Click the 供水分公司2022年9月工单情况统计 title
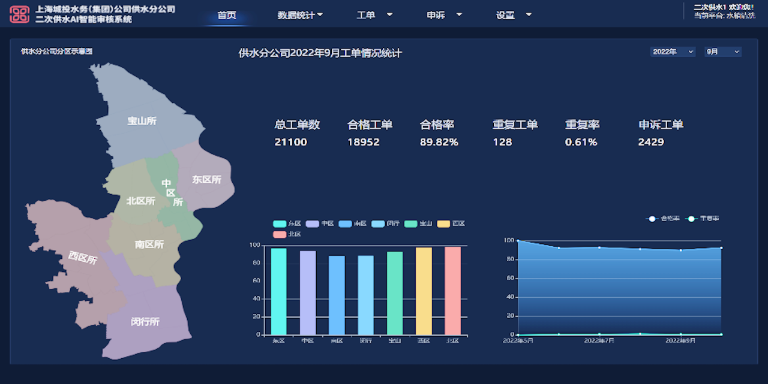Image resolution: width=768 pixels, height=384 pixels. pos(320,53)
